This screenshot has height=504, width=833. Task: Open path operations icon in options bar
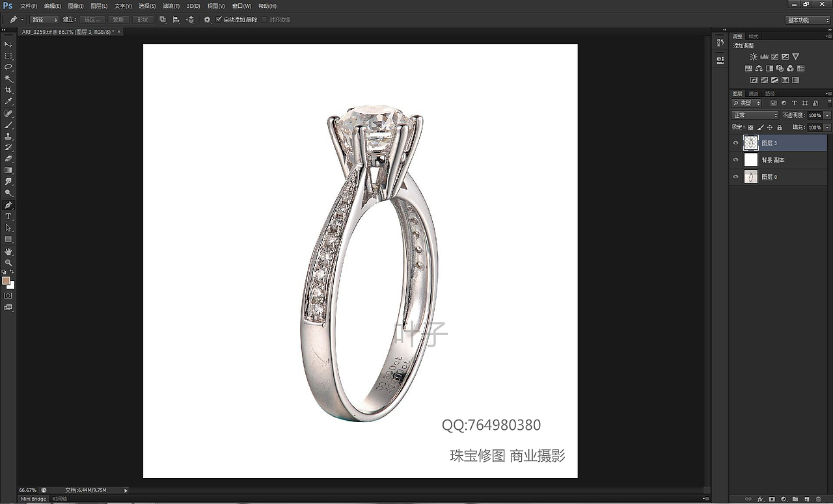163,20
